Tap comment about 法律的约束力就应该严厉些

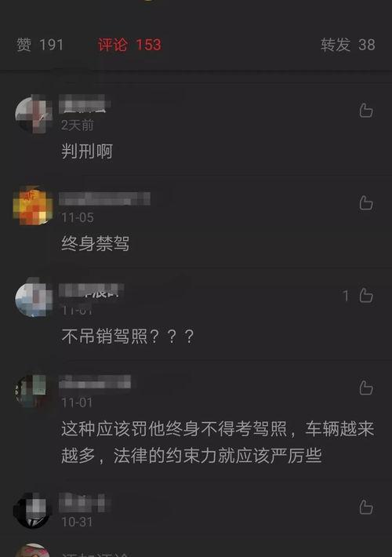(x=218, y=442)
